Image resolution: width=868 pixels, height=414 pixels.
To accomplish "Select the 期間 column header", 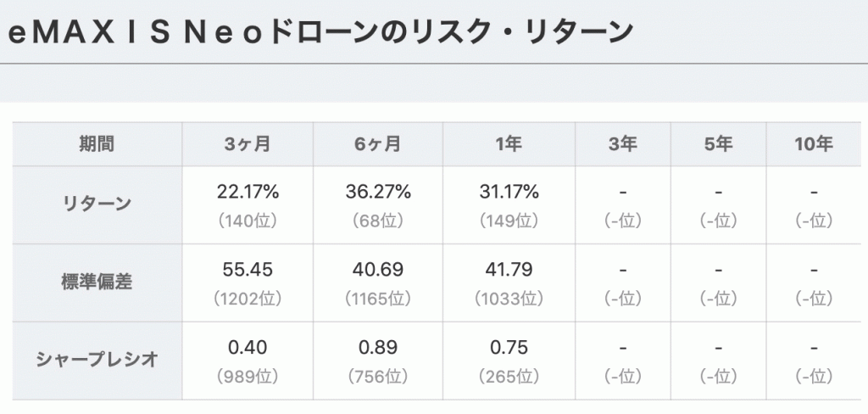I will tap(97, 144).
